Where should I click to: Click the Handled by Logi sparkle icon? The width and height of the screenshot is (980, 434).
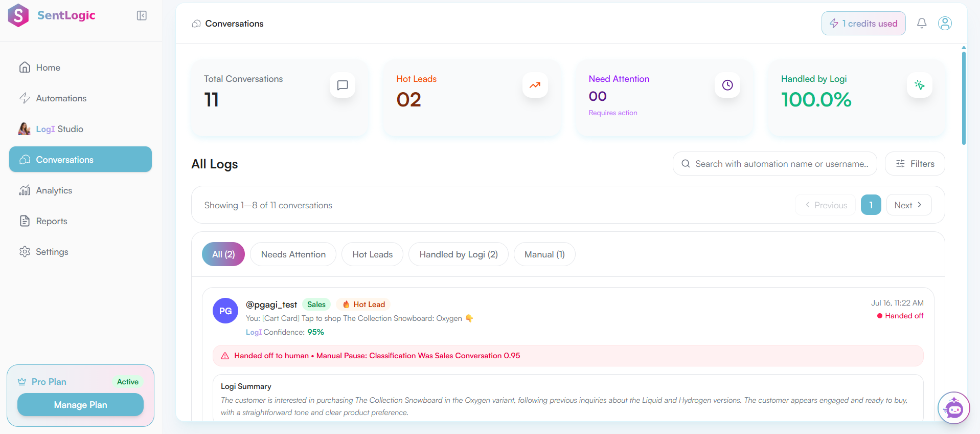pos(920,85)
